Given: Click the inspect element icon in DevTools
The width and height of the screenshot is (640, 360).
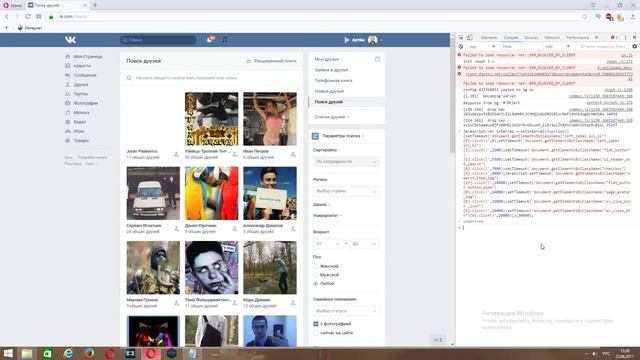Looking at the screenshot, I should [x=461, y=38].
